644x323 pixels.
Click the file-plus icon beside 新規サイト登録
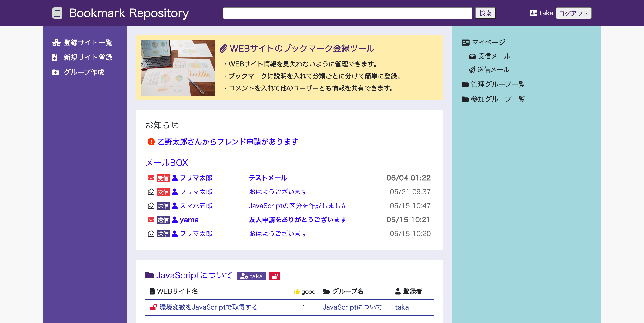coord(55,57)
